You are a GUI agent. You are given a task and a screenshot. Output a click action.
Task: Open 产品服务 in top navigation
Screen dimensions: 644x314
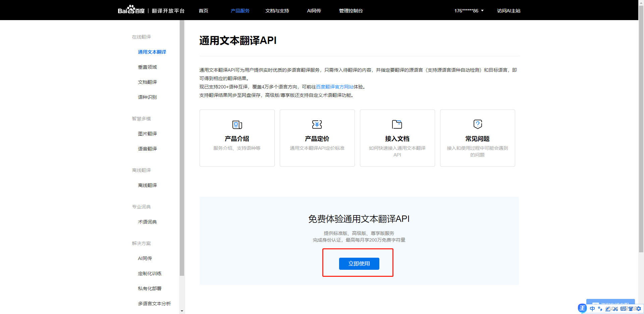click(240, 11)
